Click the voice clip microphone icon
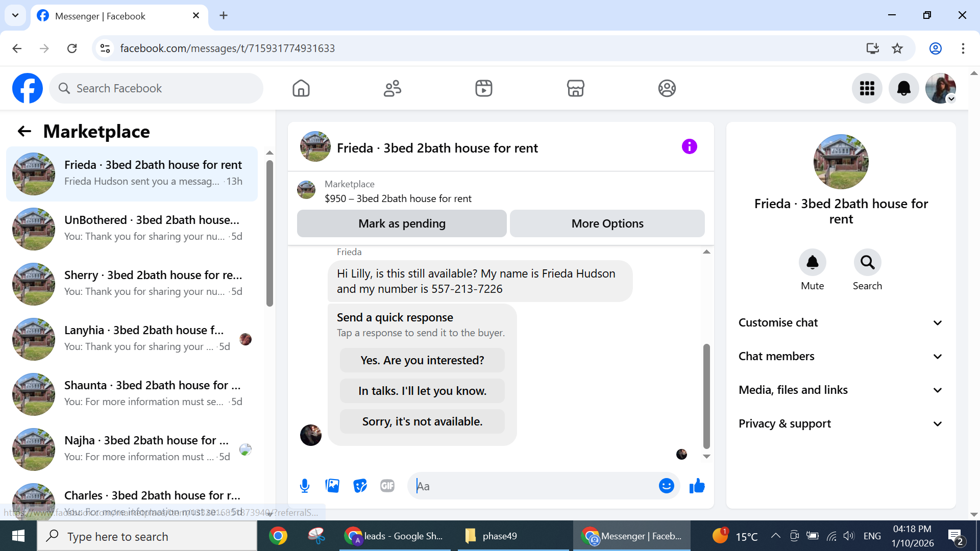This screenshot has width=980, height=551. tap(305, 486)
